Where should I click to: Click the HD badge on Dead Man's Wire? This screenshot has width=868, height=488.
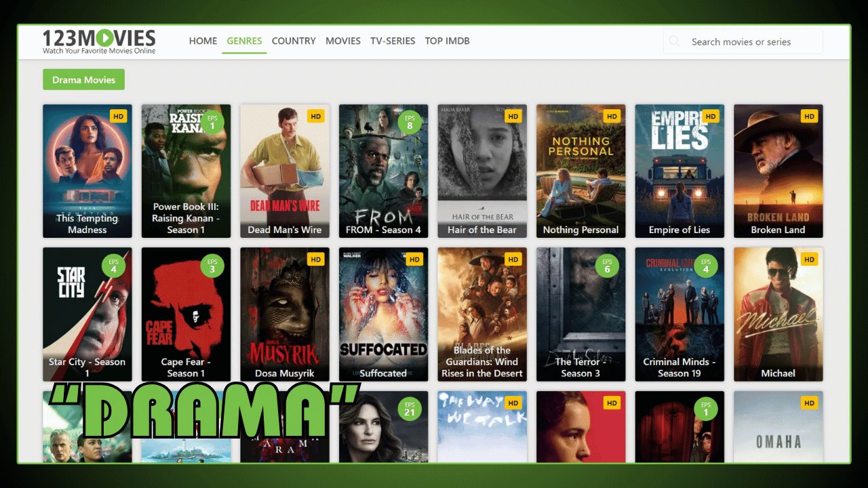pos(315,117)
